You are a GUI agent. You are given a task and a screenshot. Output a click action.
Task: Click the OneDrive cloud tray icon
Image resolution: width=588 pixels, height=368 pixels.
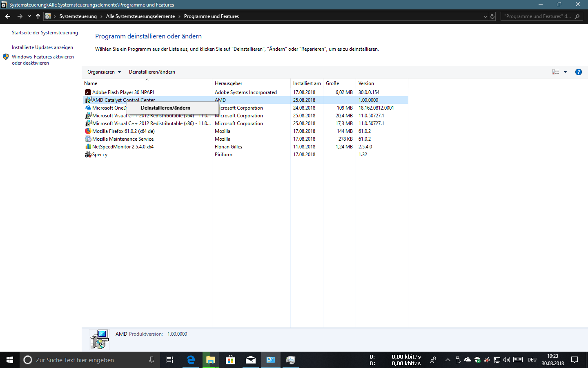(x=468, y=360)
